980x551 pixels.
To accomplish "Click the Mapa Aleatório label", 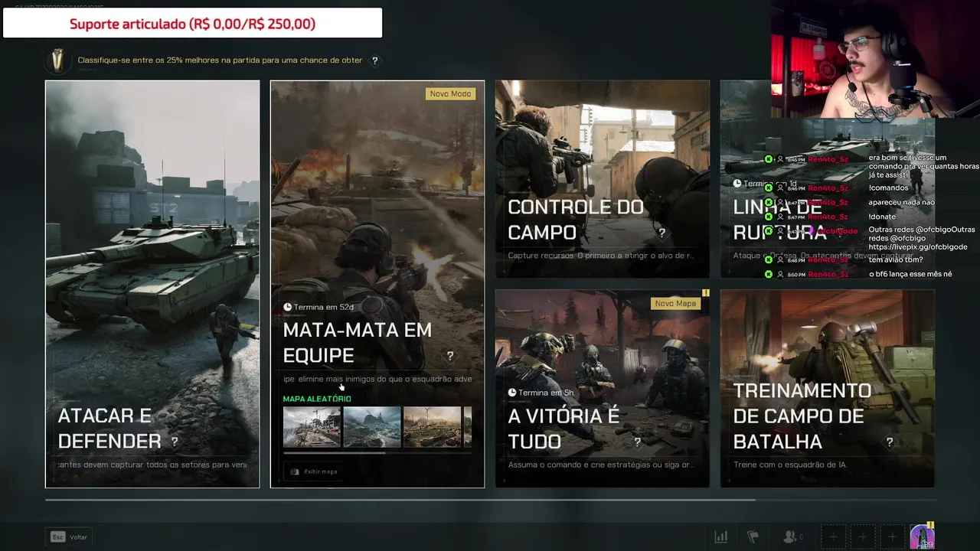I will (317, 399).
